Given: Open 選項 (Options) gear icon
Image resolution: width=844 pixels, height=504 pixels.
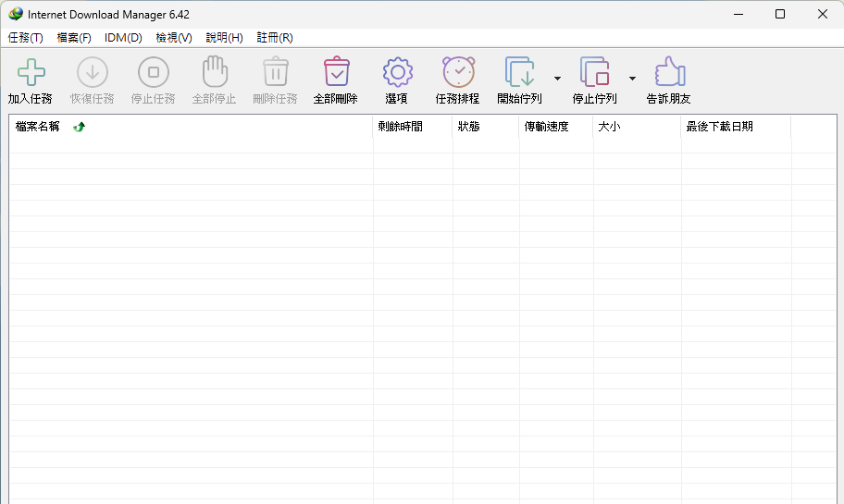Looking at the screenshot, I should (x=397, y=73).
